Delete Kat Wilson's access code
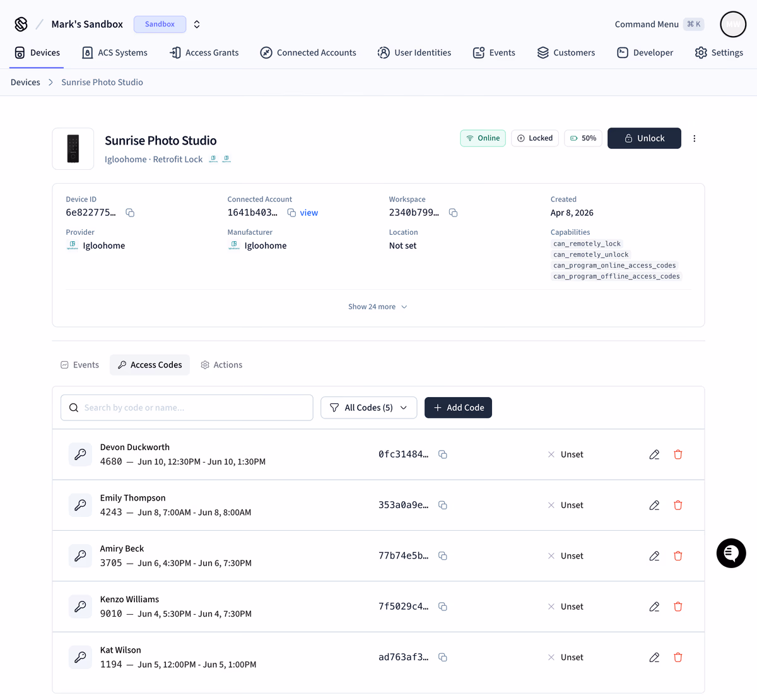The height and width of the screenshot is (700, 757). click(x=678, y=657)
